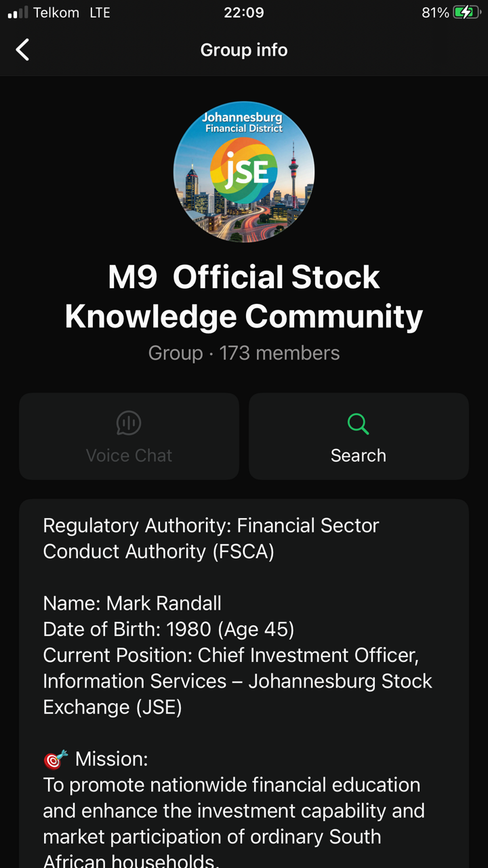This screenshot has height=868, width=488.
Task: Tap the 22:09 clock in status bar
Action: pyautogui.click(x=244, y=12)
